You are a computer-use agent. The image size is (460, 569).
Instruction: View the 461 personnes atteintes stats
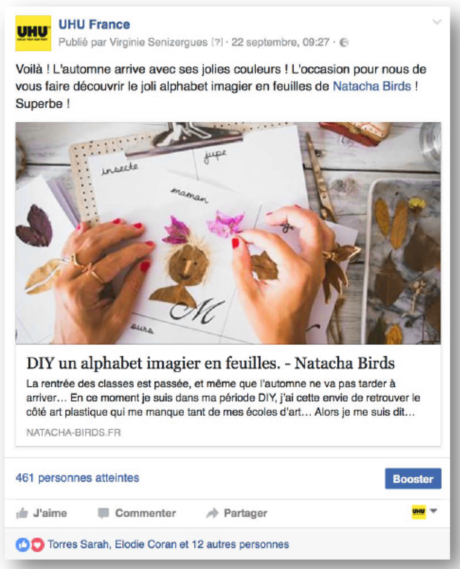coord(77,478)
